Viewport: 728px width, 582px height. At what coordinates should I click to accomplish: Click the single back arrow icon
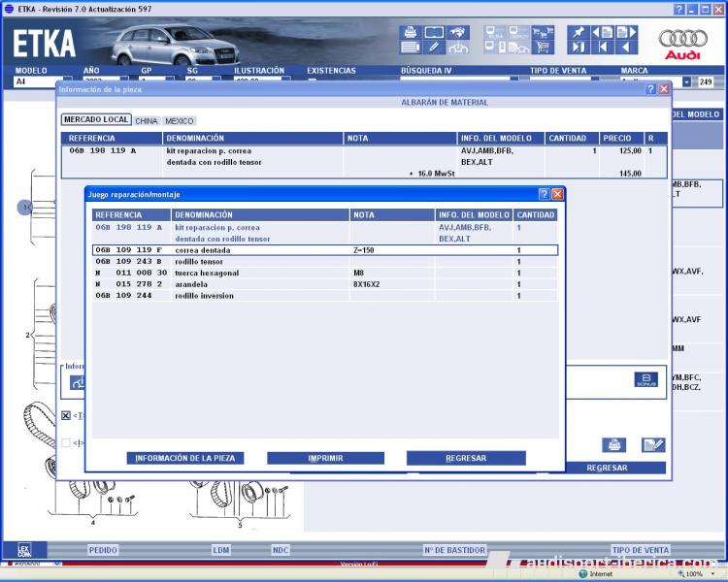pos(626,48)
